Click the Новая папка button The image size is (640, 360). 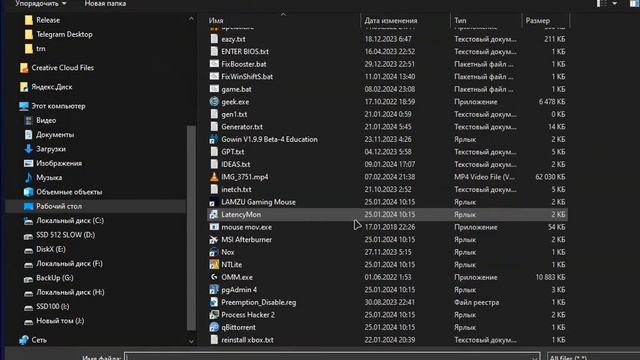coord(105,4)
